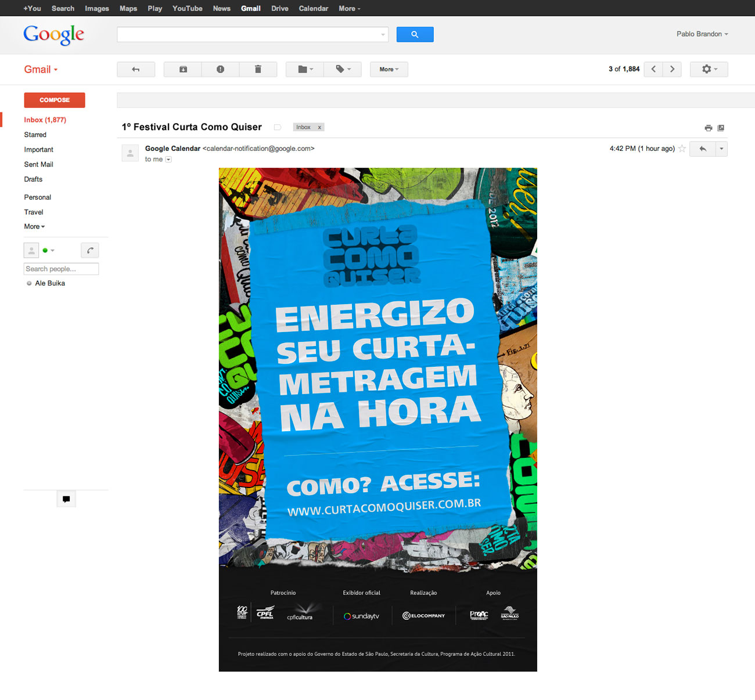Expand More labels in the sidebar

click(x=34, y=227)
